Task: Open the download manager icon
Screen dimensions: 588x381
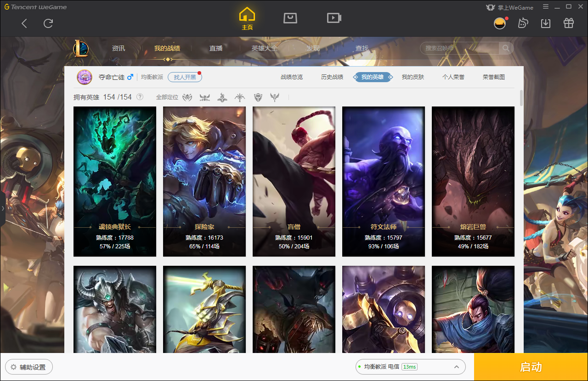Action: click(x=546, y=23)
